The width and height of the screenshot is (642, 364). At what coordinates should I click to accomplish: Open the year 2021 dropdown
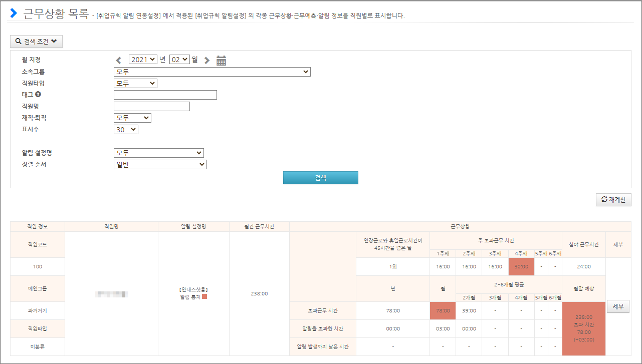(x=143, y=60)
